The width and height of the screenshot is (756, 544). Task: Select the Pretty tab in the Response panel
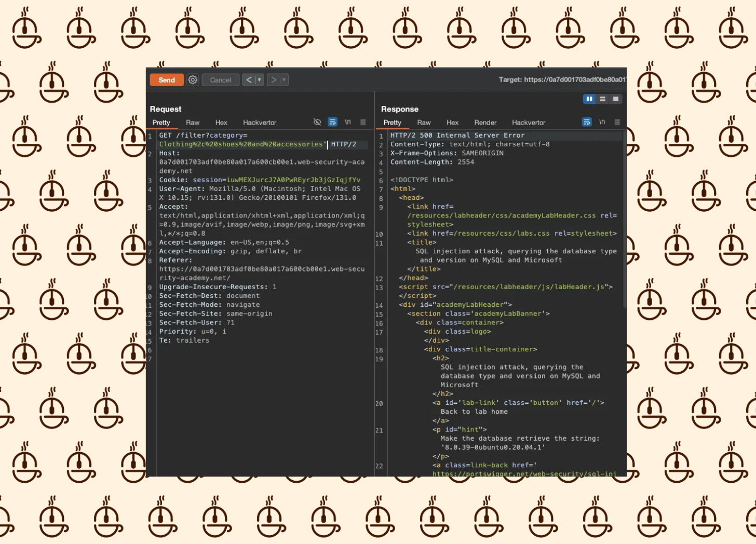tap(393, 123)
